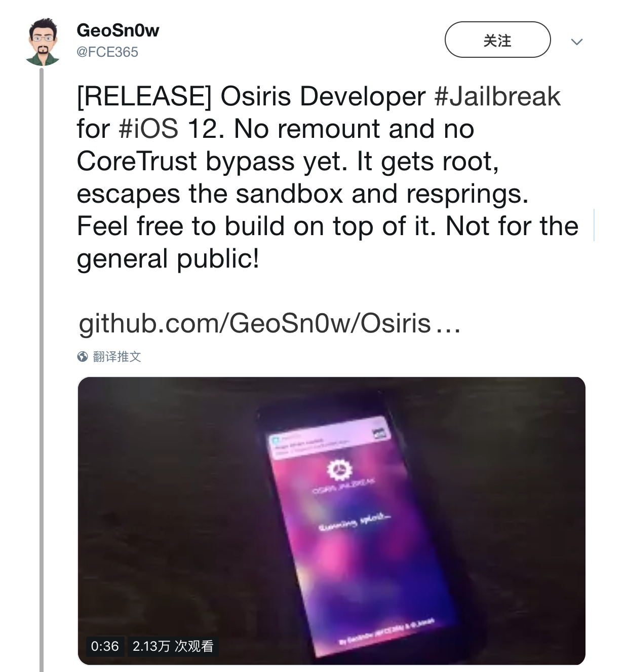The width and height of the screenshot is (624, 672).
Task: Click the globe icon beside translate
Action: click(x=83, y=357)
